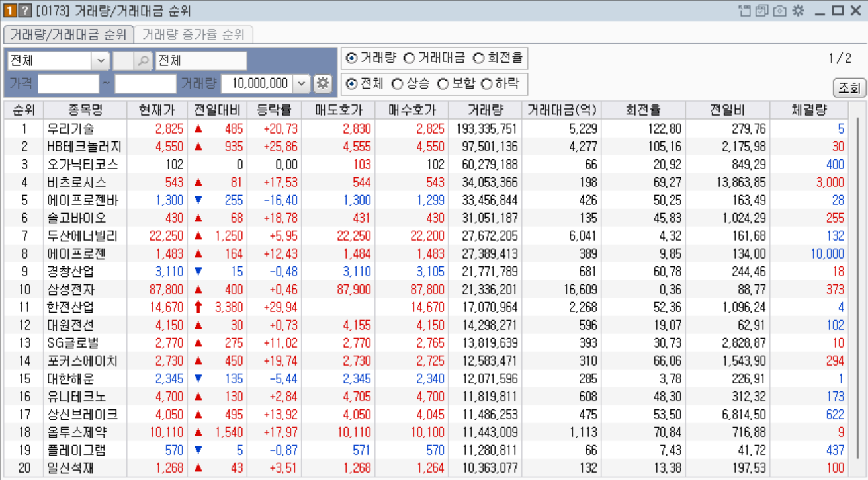Viewport: 868px width, 480px height.
Task: Open gear settings beside the volume dropdown
Action: tap(322, 83)
